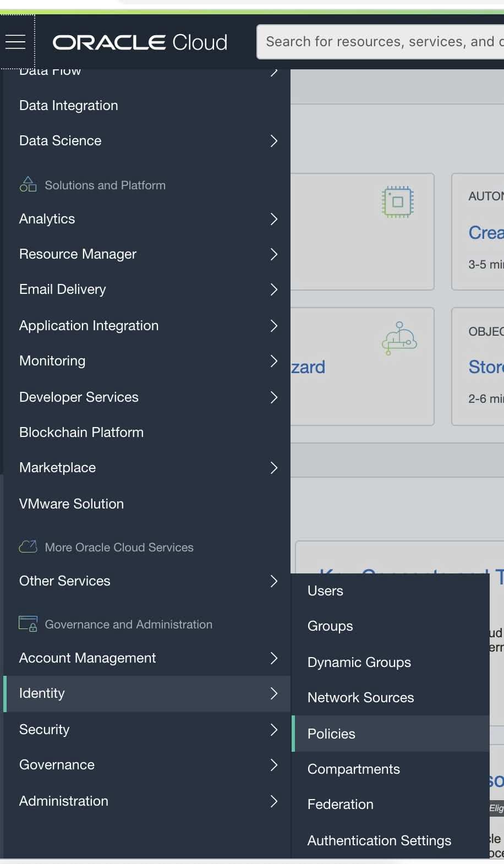Expand Developer Services chevron
Viewport: 504px width, 864px height.
274,397
